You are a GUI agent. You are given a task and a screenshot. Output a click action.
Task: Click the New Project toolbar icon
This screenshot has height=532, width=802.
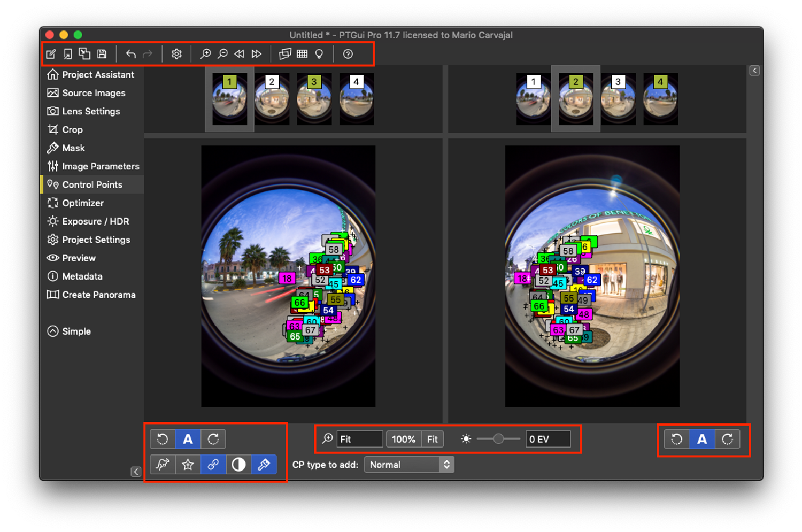pyautogui.click(x=51, y=54)
